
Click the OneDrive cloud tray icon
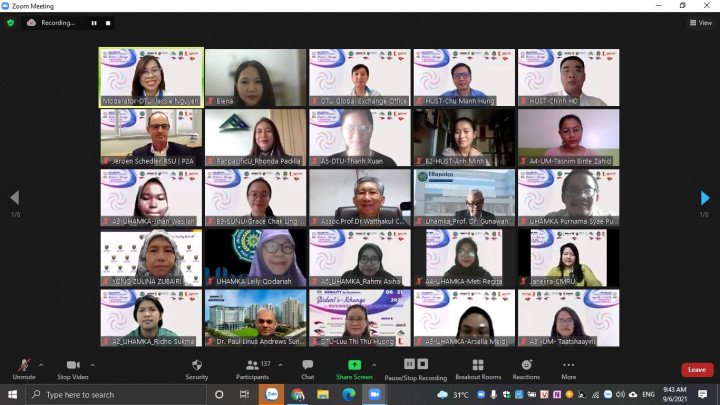tap(633, 394)
